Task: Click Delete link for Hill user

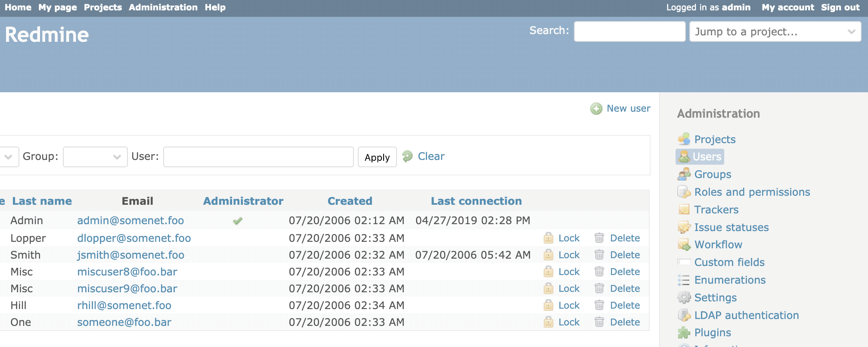Action: point(625,305)
